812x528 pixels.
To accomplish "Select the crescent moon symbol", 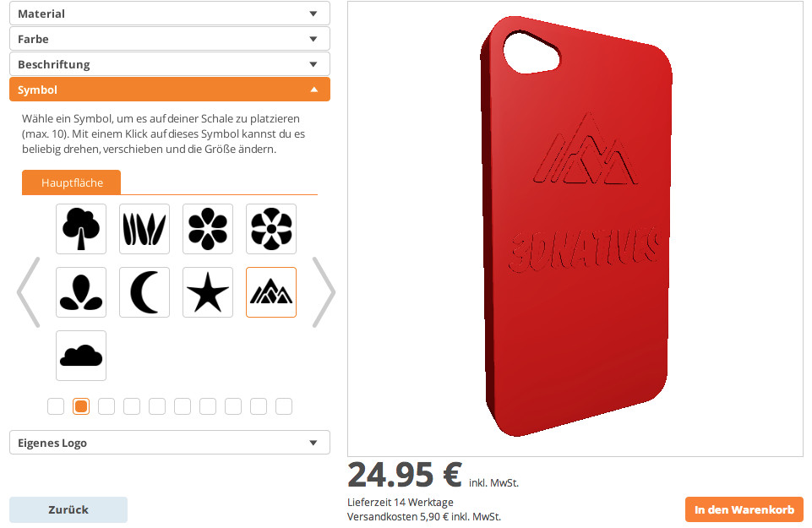I will pyautogui.click(x=144, y=292).
